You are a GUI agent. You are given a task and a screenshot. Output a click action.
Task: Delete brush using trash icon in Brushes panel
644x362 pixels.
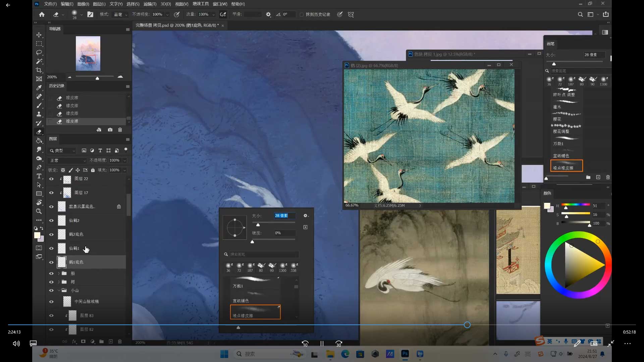608,177
